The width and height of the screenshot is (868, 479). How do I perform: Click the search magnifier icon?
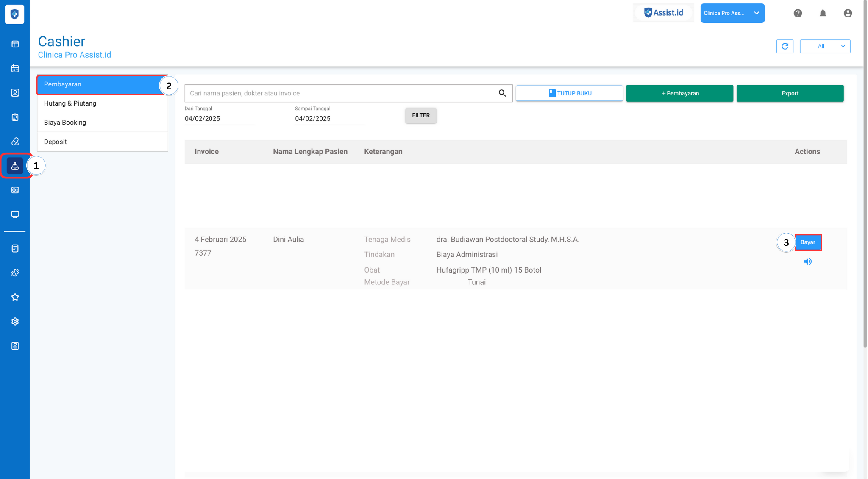[502, 93]
